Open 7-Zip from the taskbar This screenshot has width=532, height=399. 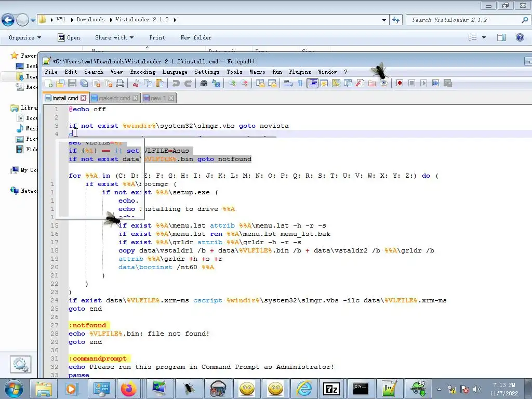[331, 389]
